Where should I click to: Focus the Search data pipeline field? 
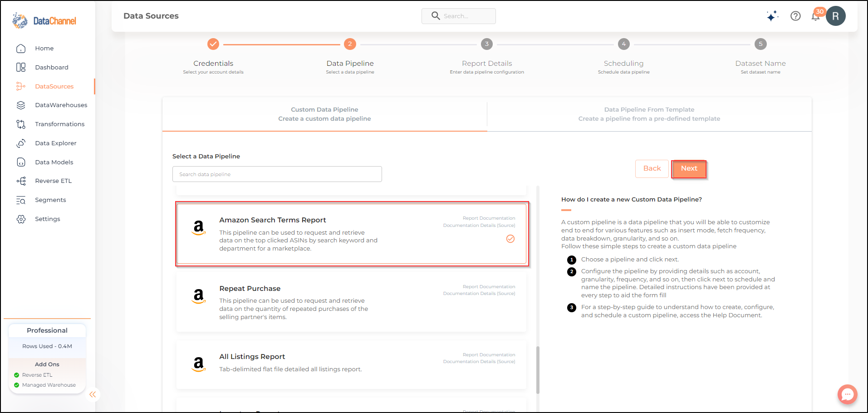tap(277, 174)
